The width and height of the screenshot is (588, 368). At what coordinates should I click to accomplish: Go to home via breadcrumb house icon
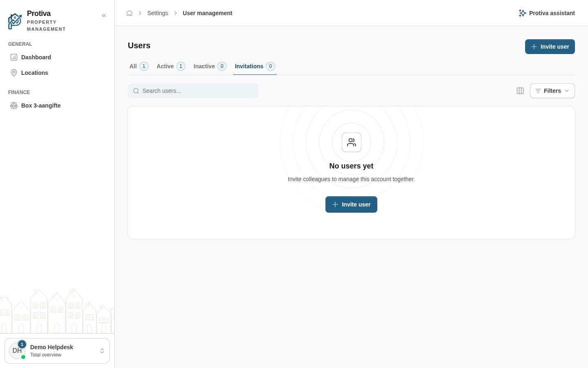[x=129, y=13]
